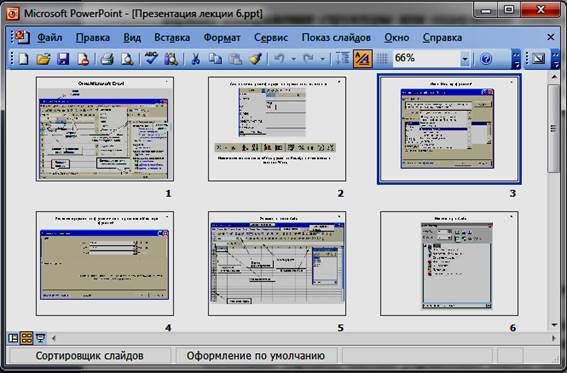
Task: Save the presentation with the floppy disk icon
Action: pyautogui.click(x=63, y=59)
